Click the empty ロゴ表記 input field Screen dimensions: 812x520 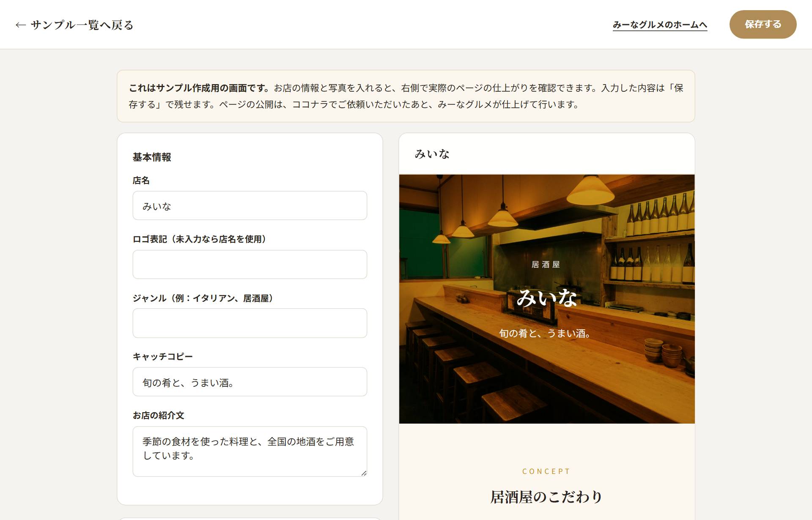[250, 264]
